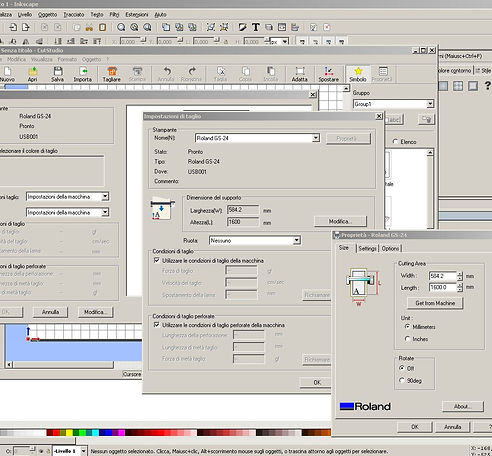Click the Ripristina redo arrow icon
This screenshot has width=492, height=456.
[x=191, y=71]
